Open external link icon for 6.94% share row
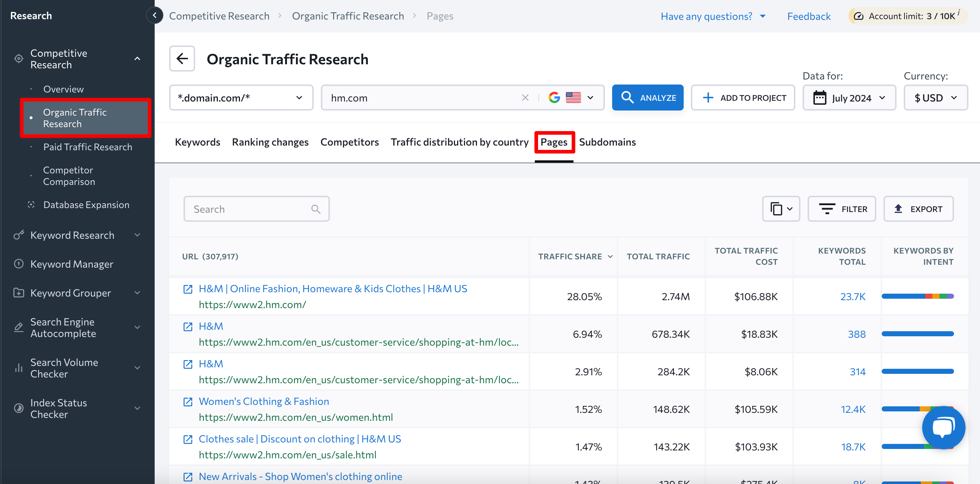 pyautogui.click(x=188, y=327)
